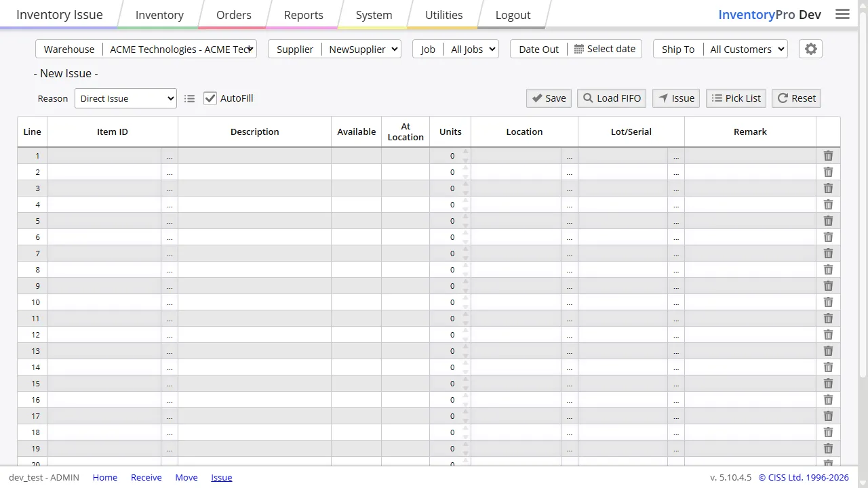Open Location lookup on line 8

point(570,270)
